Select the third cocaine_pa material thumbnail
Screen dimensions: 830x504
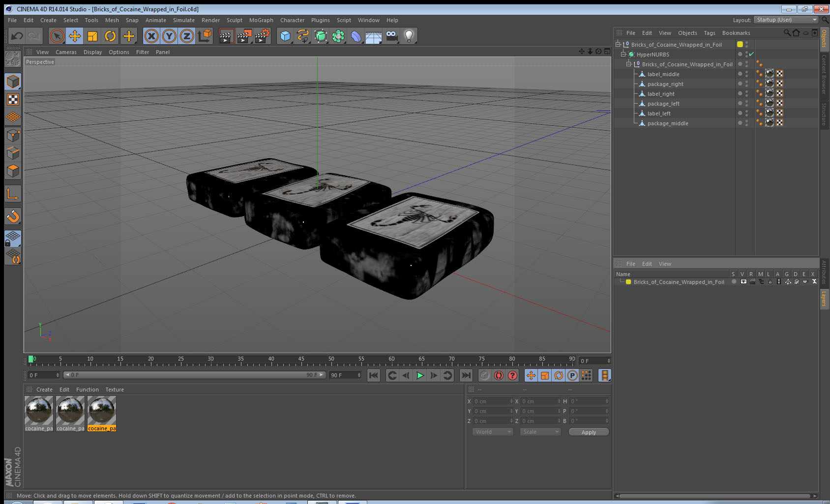pos(102,414)
